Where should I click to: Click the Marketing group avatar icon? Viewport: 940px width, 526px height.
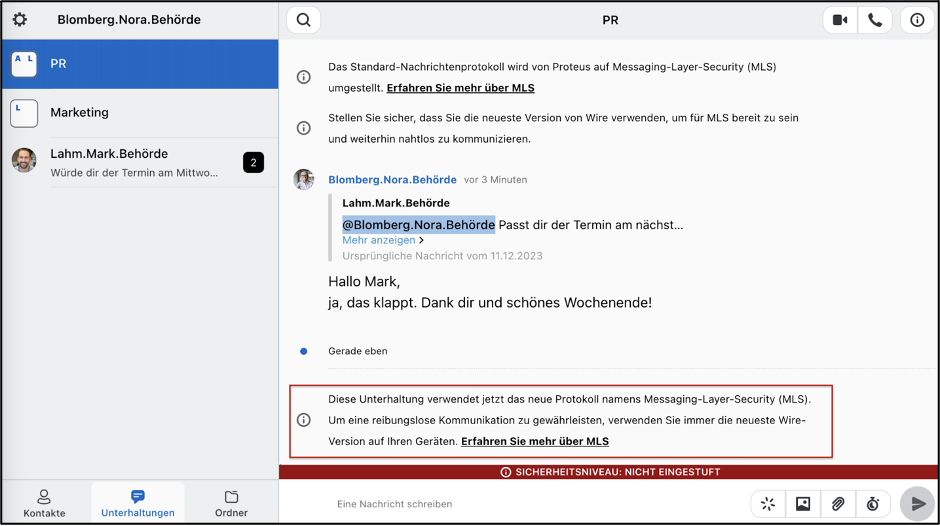(24, 113)
